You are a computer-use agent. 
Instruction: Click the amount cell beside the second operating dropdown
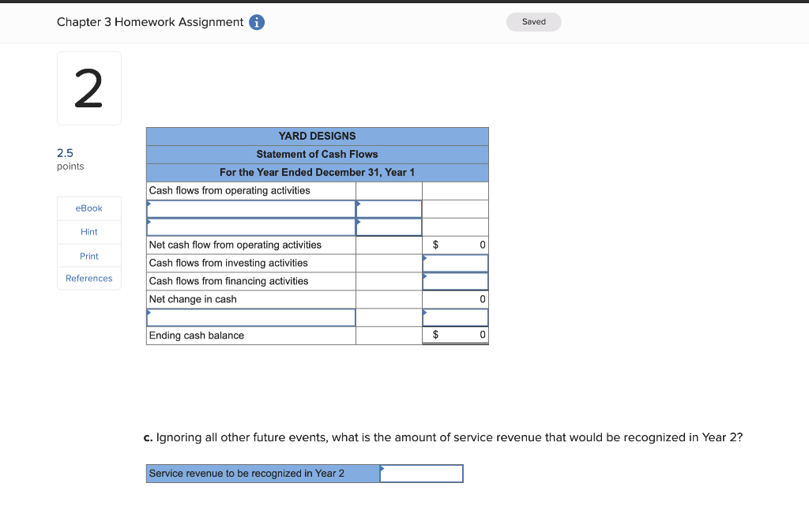(x=389, y=227)
